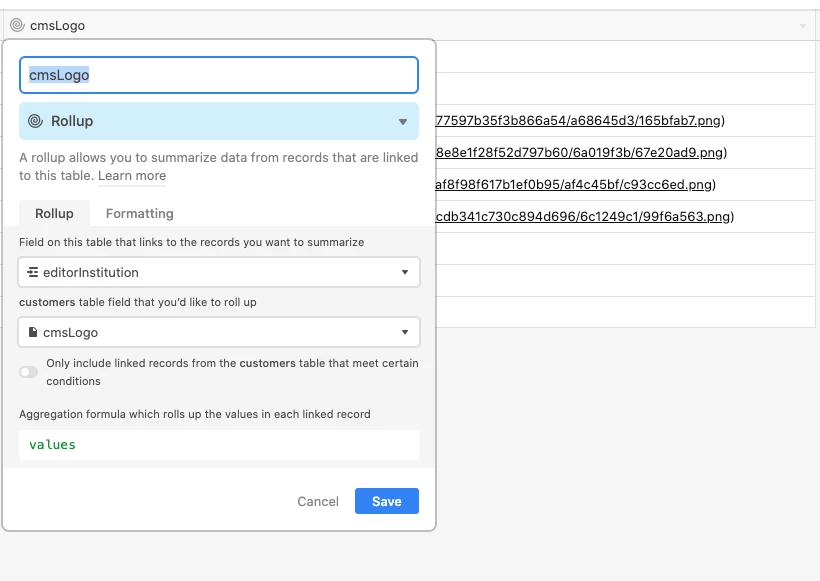
Task: Click the linked record icon beside editorInstitution
Action: point(33,272)
